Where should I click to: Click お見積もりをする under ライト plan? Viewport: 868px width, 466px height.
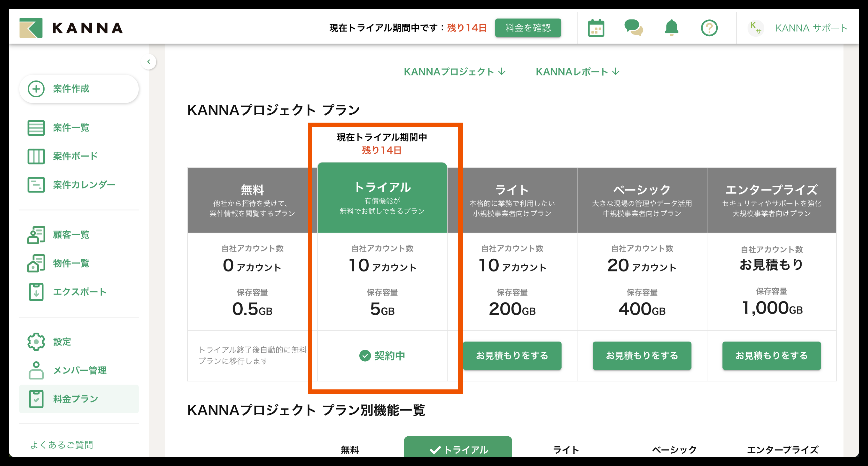coord(512,356)
